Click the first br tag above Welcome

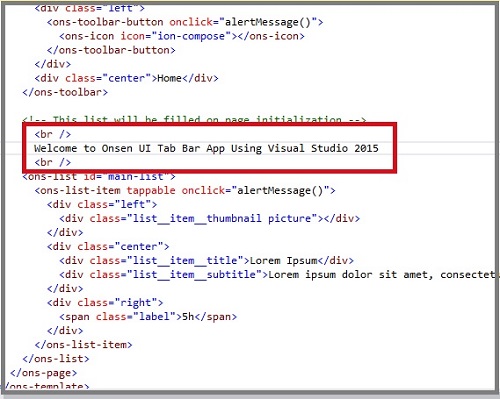pos(53,134)
